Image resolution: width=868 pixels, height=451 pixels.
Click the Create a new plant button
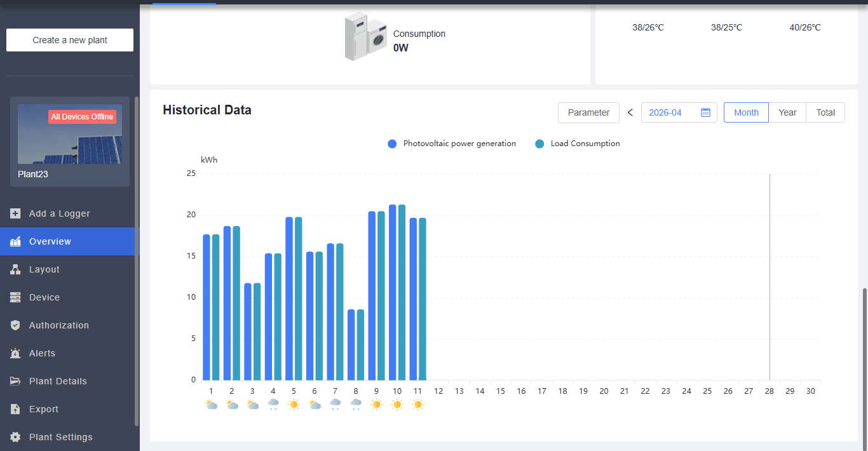(69, 39)
